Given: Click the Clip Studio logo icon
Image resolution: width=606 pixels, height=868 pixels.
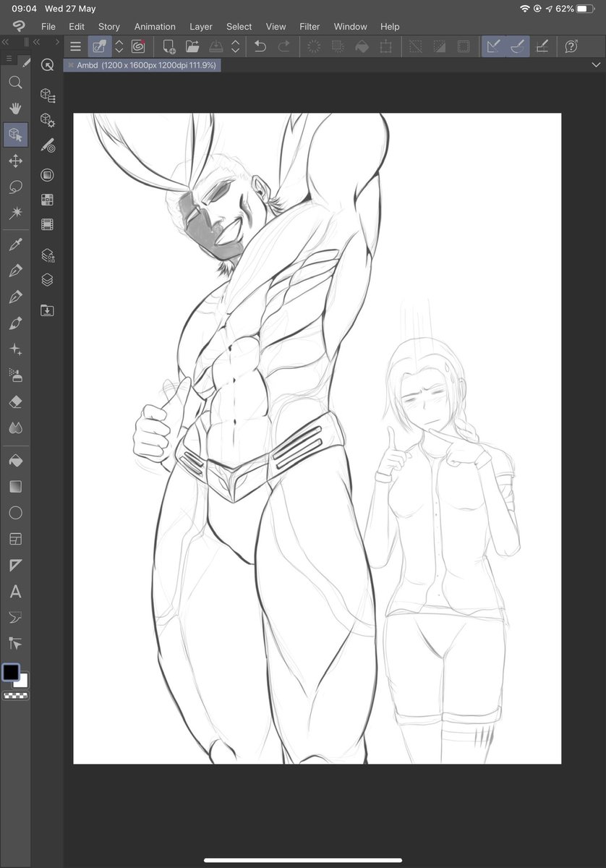Looking at the screenshot, I should [19, 27].
